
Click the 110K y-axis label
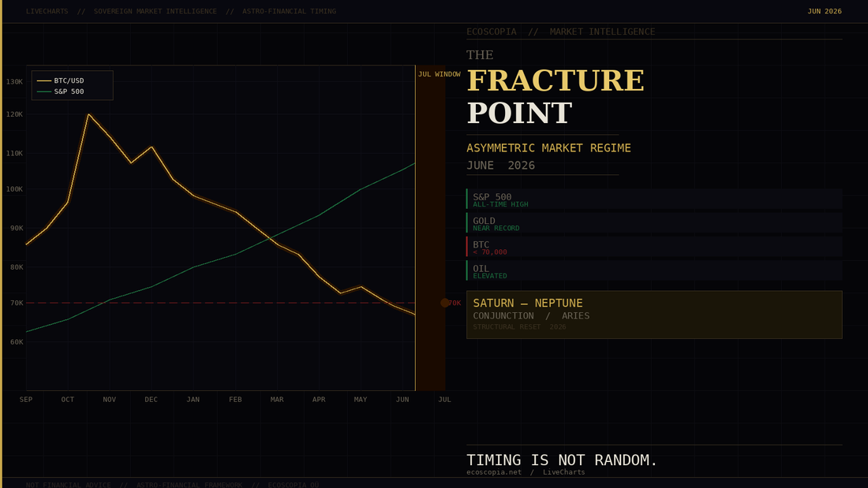click(14, 153)
